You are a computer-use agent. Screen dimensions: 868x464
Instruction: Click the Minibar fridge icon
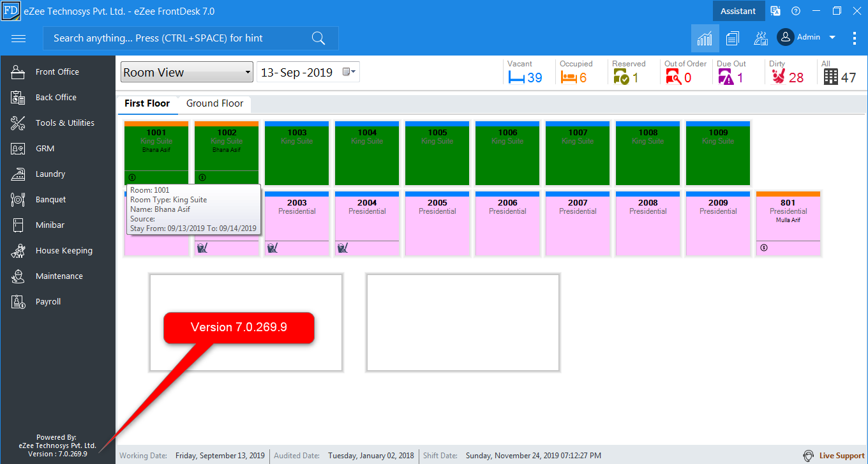18,225
